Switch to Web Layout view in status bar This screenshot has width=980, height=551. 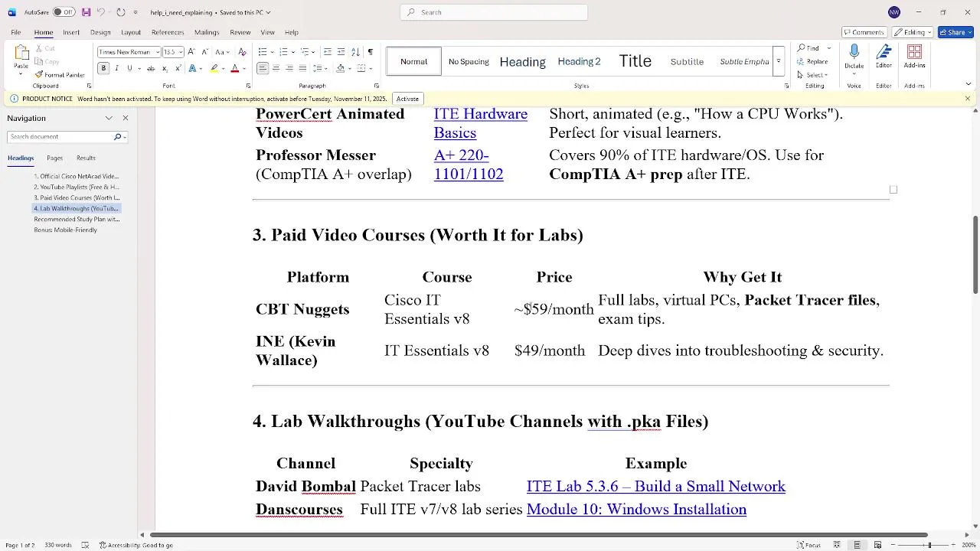click(x=877, y=545)
